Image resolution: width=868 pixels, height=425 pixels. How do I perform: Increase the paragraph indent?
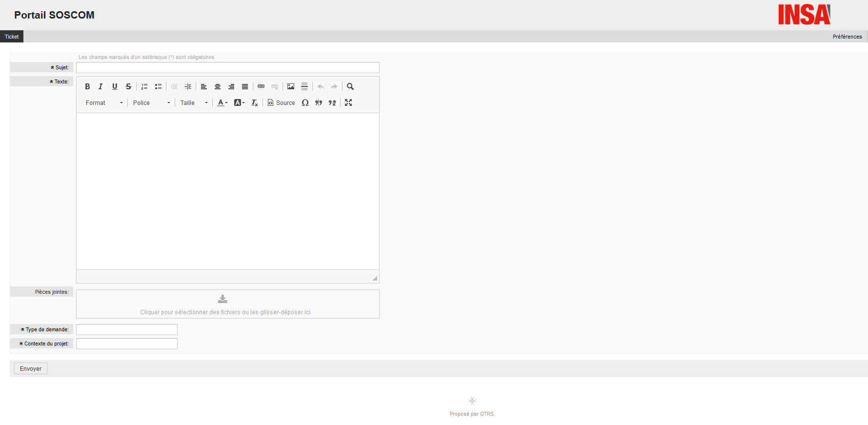[x=188, y=86]
